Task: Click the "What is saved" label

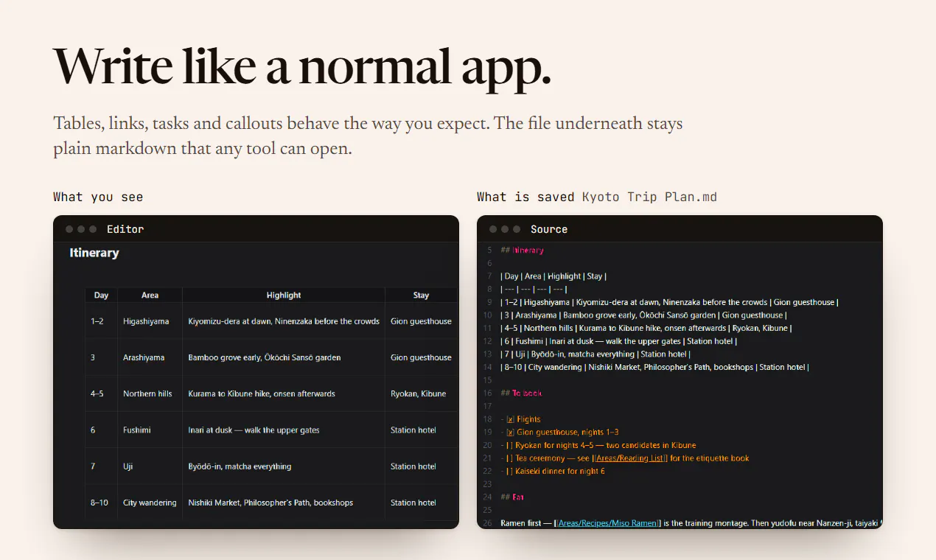Action: 525,197
